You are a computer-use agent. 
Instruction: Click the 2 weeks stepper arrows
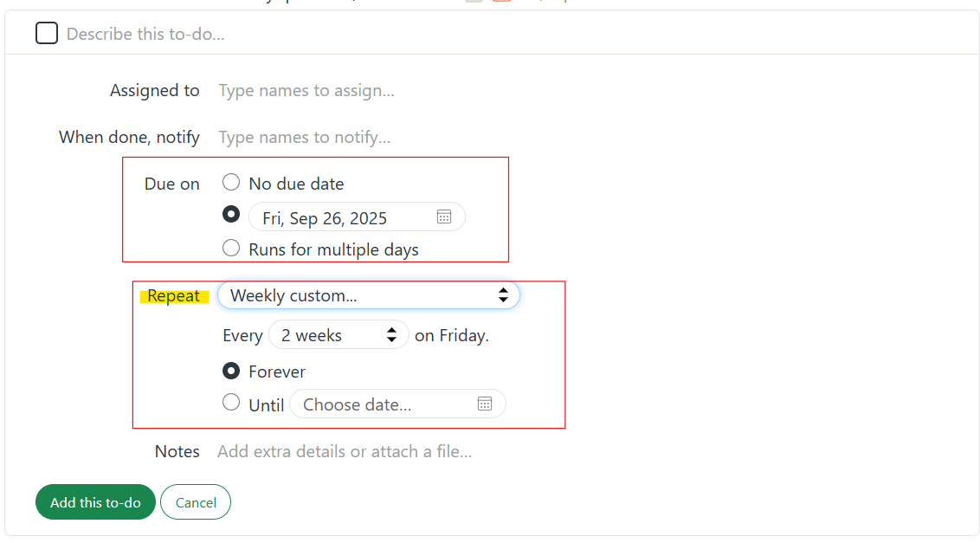391,334
